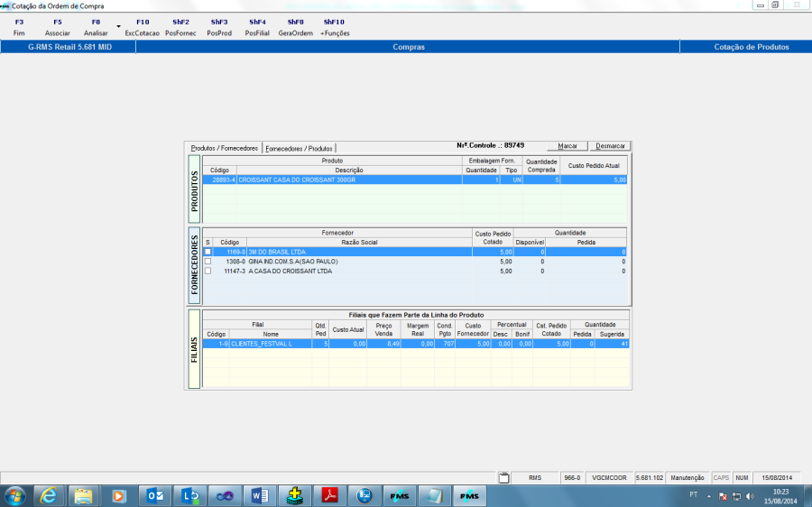Click the ShF4 PosFilial toolbar button
Viewport: 812px width, 507px height.
coord(257,27)
